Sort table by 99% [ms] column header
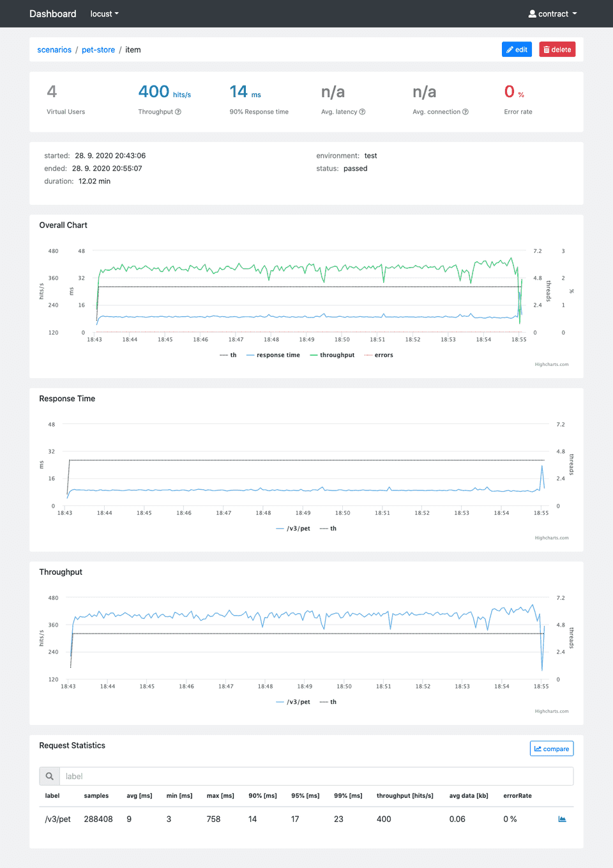Viewport: 613px width, 868px height. (x=348, y=796)
